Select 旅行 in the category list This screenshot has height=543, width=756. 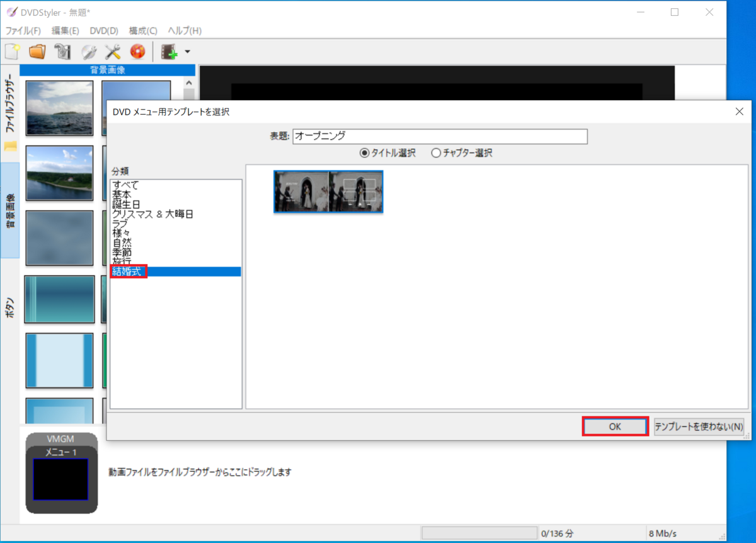[x=176, y=261]
